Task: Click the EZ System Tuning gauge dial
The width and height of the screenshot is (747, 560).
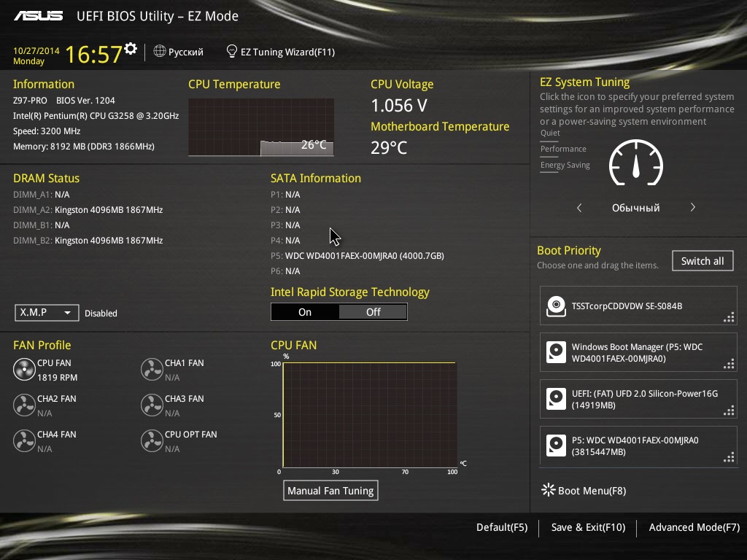Action: click(x=636, y=163)
